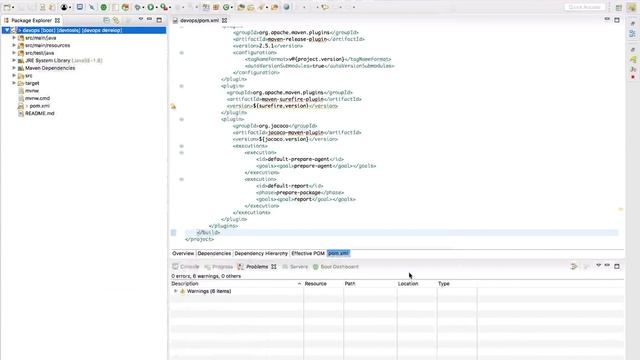Switch to the Progress view
Image resolution: width=640 pixels, height=360 pixels.
coord(218,267)
